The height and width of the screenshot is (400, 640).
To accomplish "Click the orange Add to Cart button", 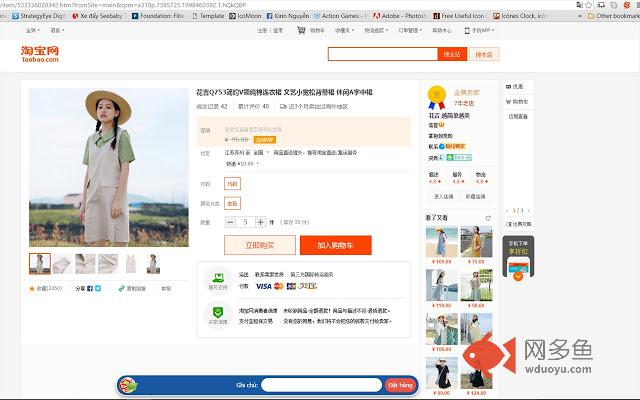I will [336, 245].
